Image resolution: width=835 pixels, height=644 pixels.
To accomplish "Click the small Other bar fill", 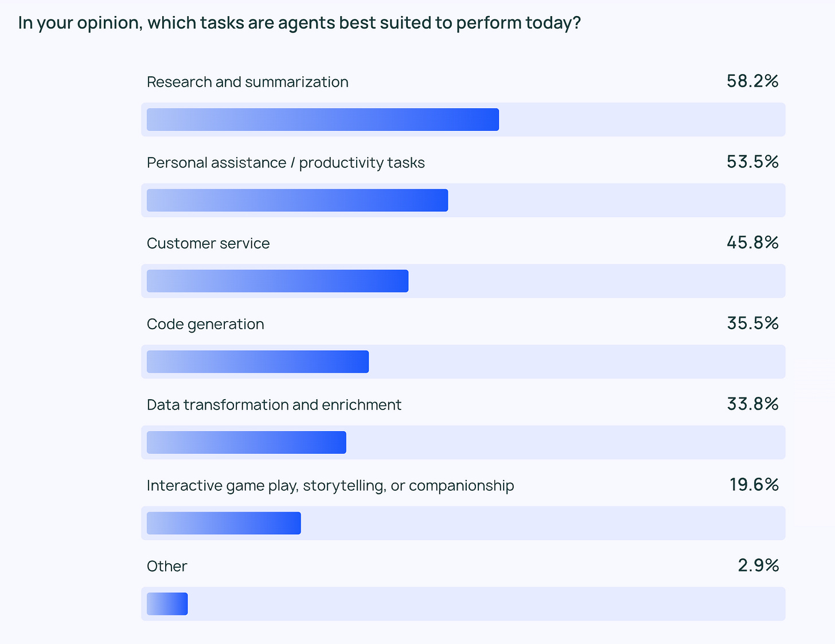I will coord(167,604).
